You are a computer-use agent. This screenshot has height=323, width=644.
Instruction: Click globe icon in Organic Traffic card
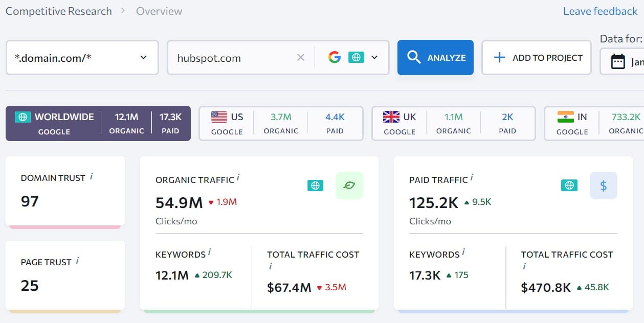315,186
